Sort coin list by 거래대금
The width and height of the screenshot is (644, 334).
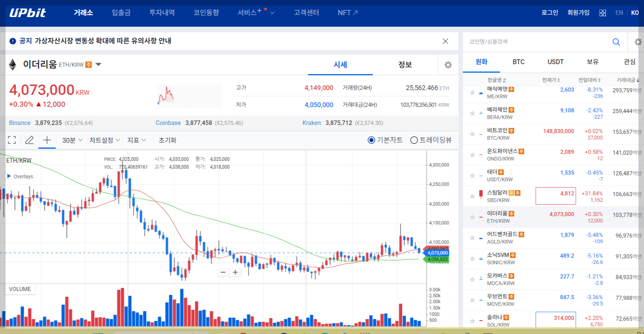click(x=628, y=80)
